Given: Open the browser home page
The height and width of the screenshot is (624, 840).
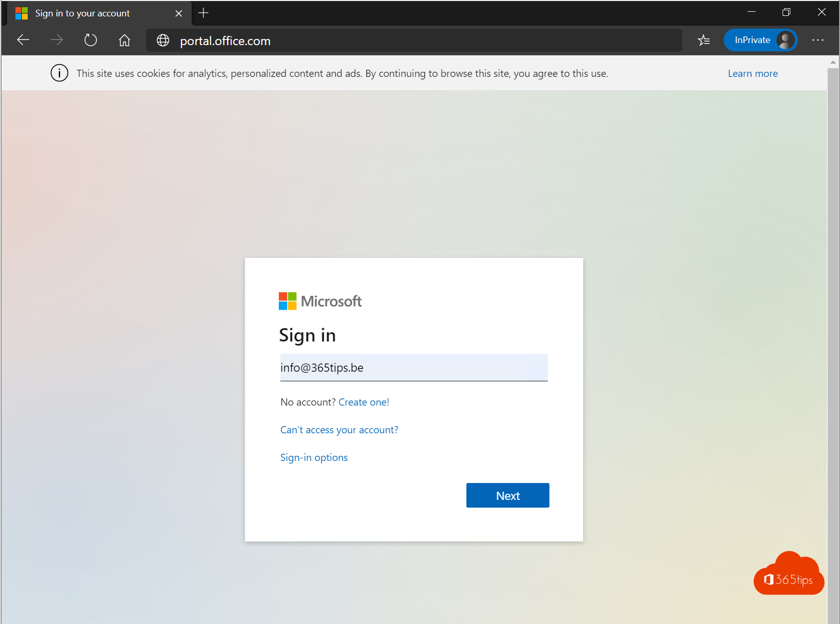Looking at the screenshot, I should pyautogui.click(x=124, y=40).
